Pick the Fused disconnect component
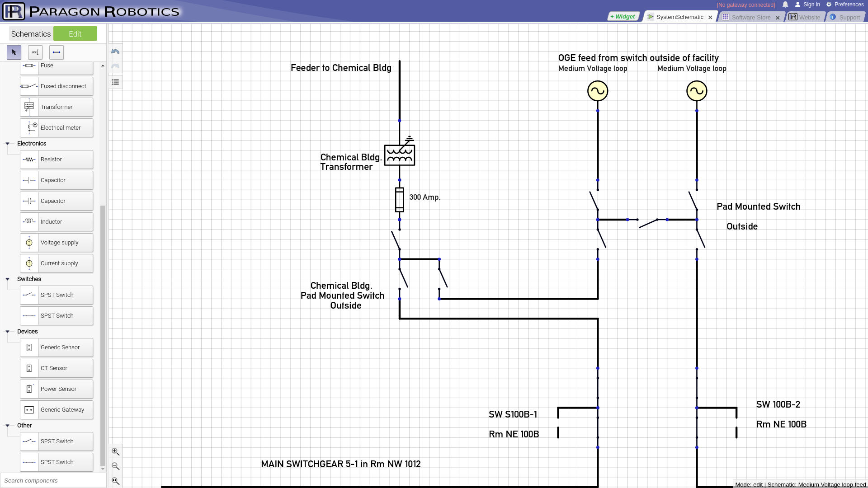This screenshot has width=868, height=488. 57,86
